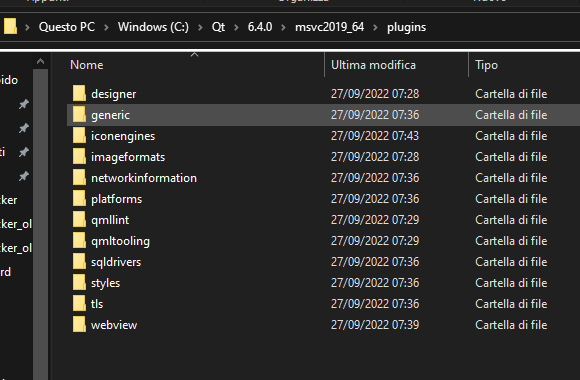
Task: Go to Questo PC in breadcrumb
Action: point(67,27)
